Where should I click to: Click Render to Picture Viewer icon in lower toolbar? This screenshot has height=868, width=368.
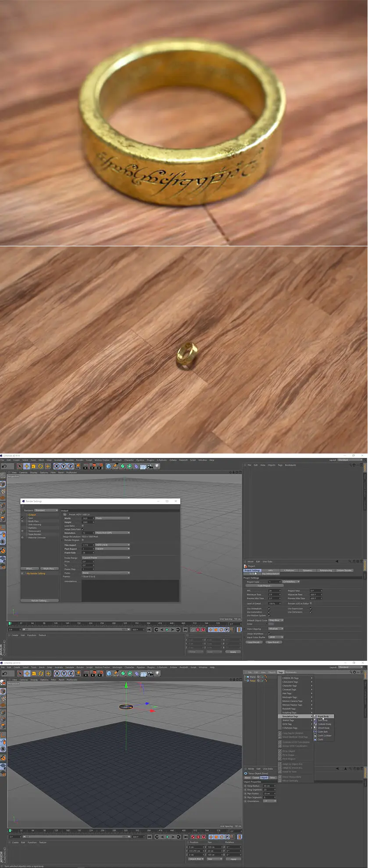click(93, 674)
